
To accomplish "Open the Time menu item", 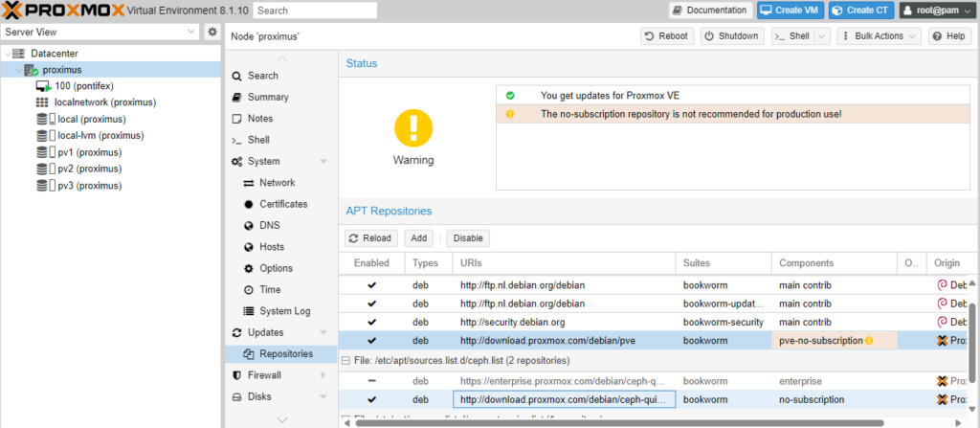I will pyautogui.click(x=280, y=290).
